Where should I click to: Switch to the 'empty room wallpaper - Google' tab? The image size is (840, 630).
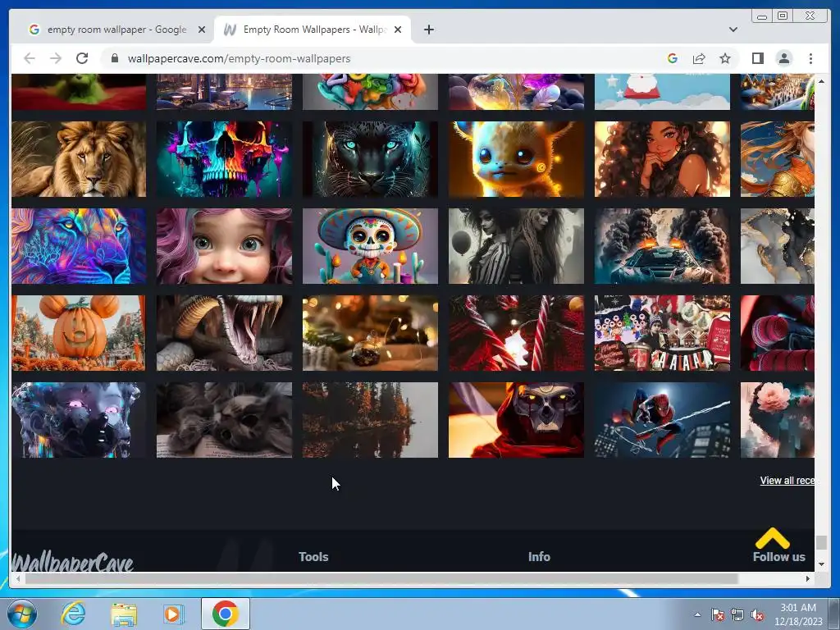pos(116,30)
